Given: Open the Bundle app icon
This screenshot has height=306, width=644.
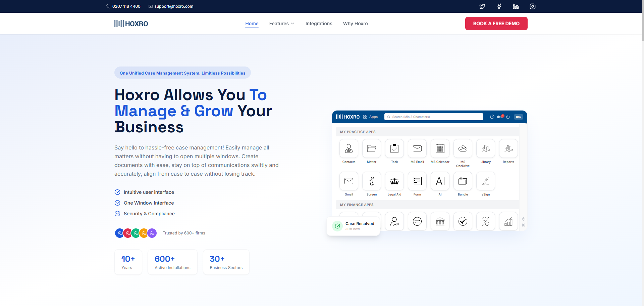Looking at the screenshot, I should pos(463,181).
